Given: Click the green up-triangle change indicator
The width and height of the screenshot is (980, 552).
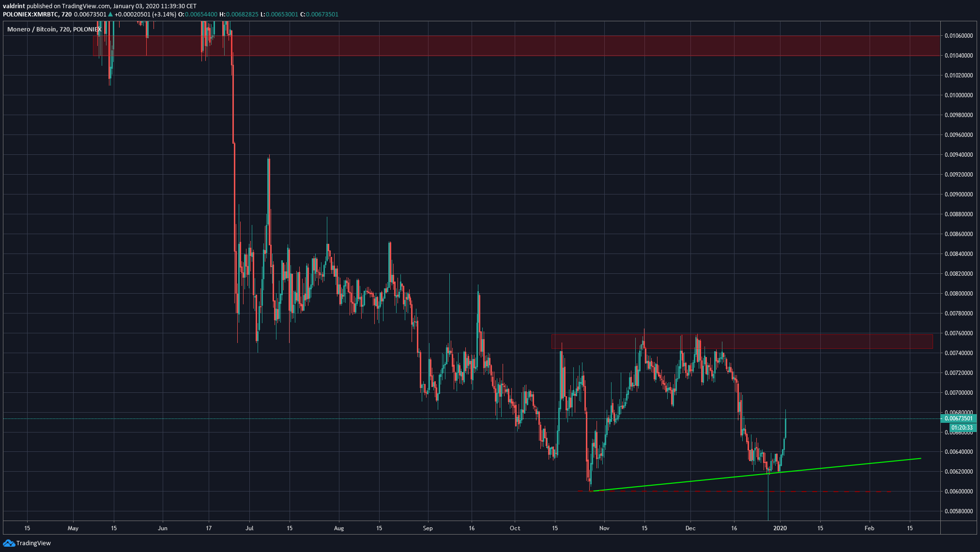Looking at the screenshot, I should [110, 15].
